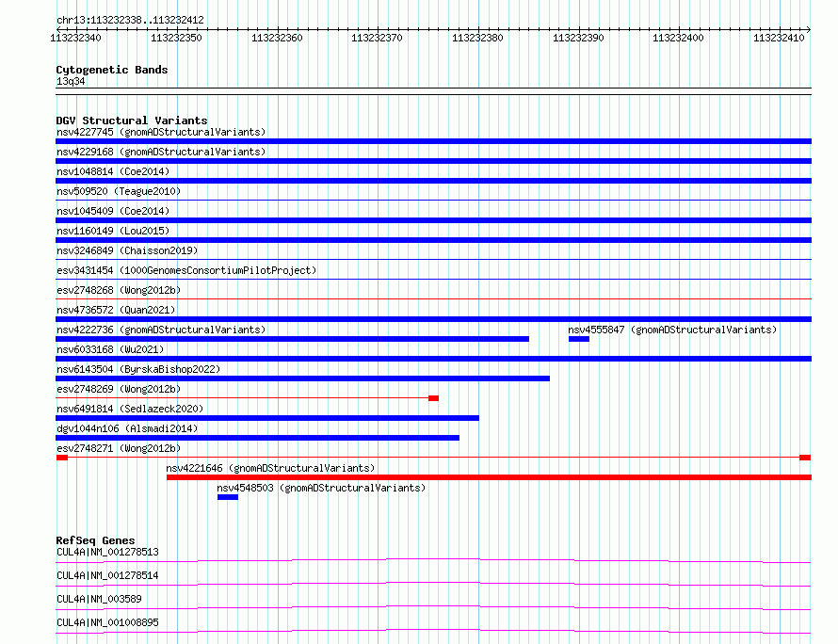Click ruler position 113232400
The height and width of the screenshot is (644, 838).
pos(678,38)
